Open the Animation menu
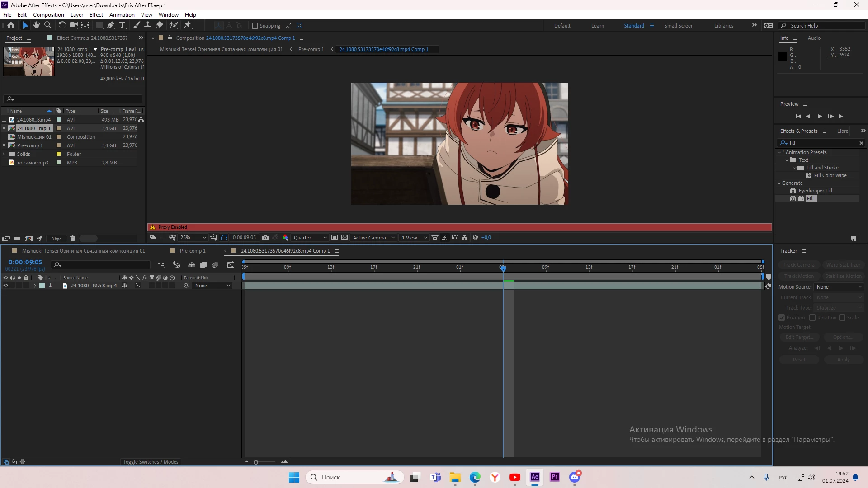Image resolution: width=868 pixels, height=488 pixels. [122, 15]
